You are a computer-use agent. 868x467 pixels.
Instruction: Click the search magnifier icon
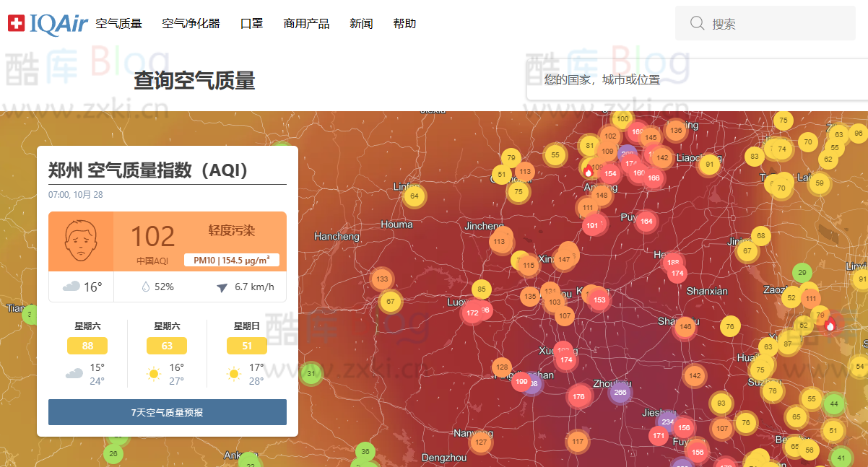[696, 22]
